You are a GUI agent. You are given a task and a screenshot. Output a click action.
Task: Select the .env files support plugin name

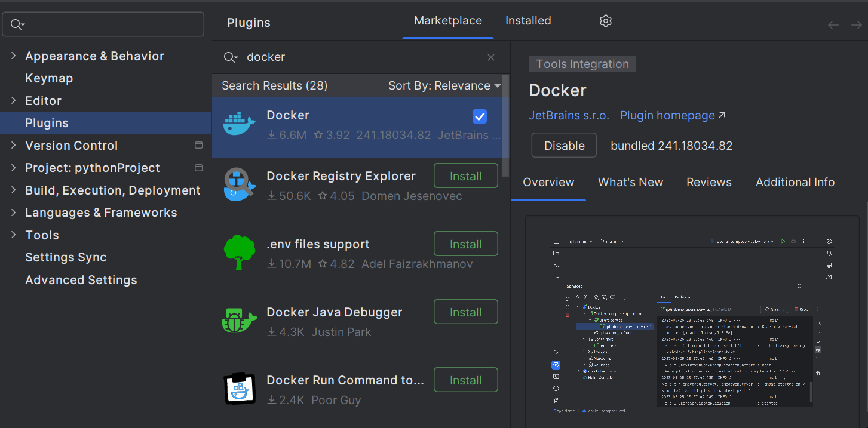point(318,244)
